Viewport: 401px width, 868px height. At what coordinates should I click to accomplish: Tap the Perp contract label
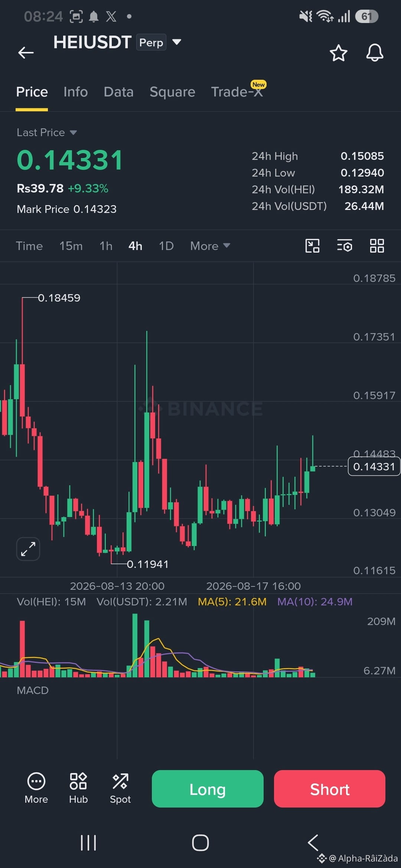[151, 42]
